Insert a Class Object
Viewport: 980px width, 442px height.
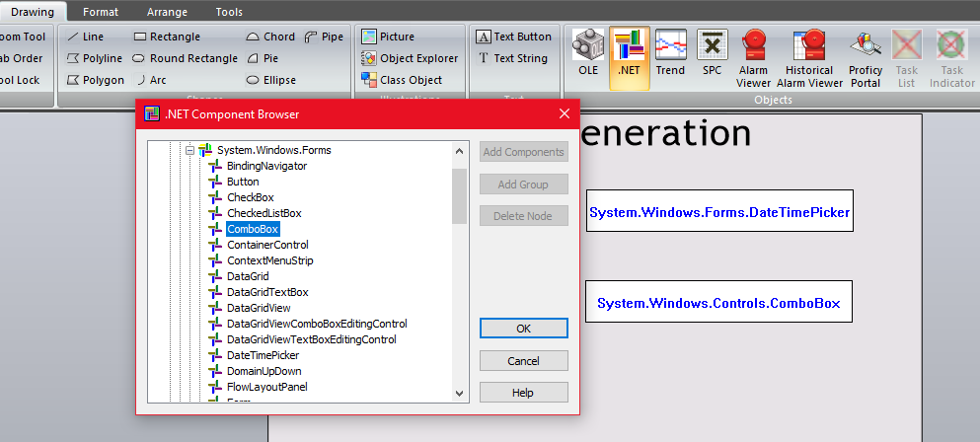(402, 80)
